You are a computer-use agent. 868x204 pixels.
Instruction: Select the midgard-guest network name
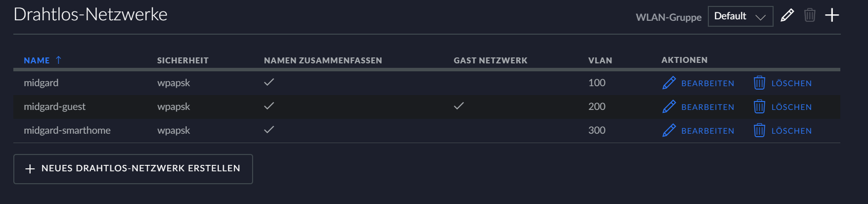54,106
